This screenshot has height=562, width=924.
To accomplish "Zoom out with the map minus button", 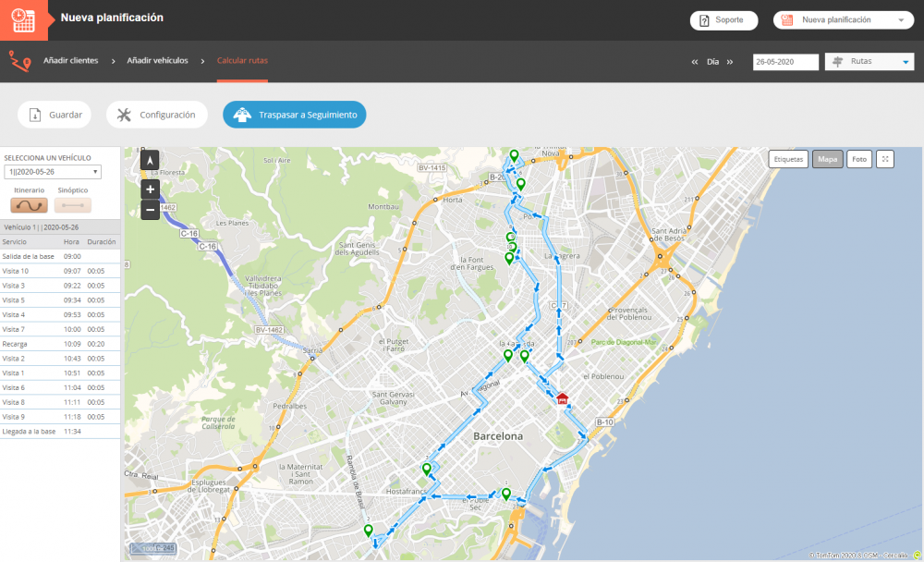I will point(150,210).
